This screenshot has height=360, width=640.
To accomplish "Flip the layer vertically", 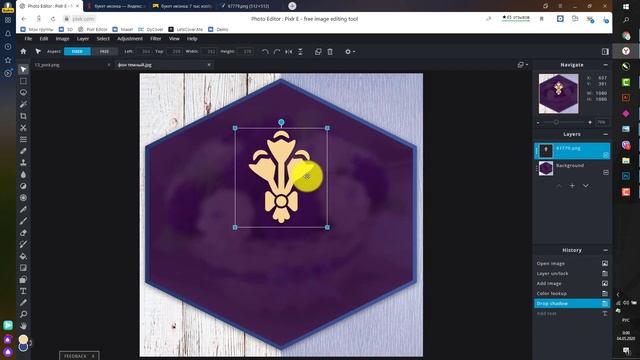I will 300,52.
